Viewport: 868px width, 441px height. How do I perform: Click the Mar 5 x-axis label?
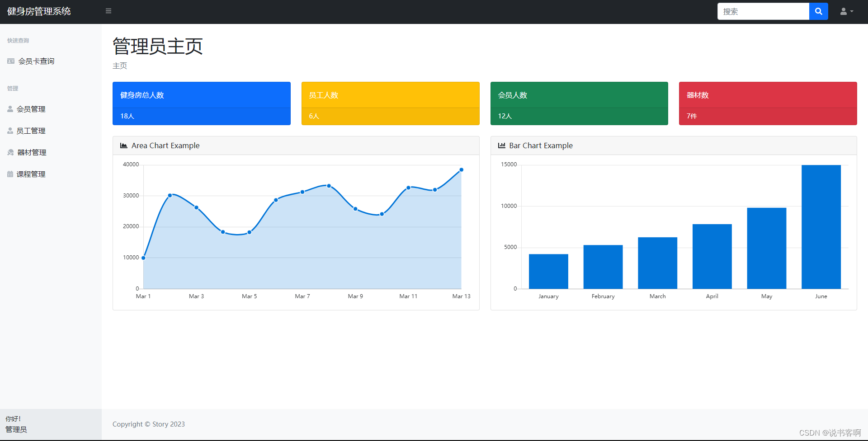click(250, 296)
